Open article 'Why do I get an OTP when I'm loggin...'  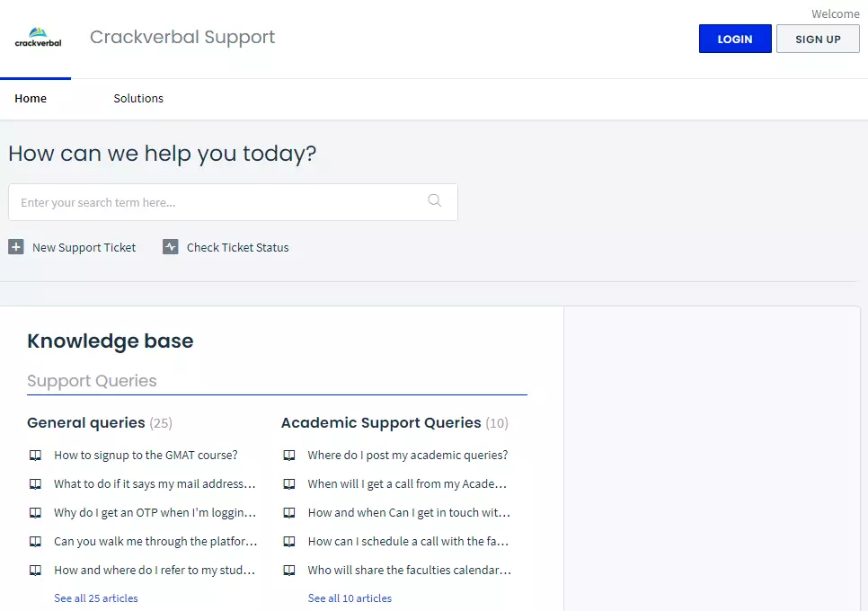click(x=155, y=512)
